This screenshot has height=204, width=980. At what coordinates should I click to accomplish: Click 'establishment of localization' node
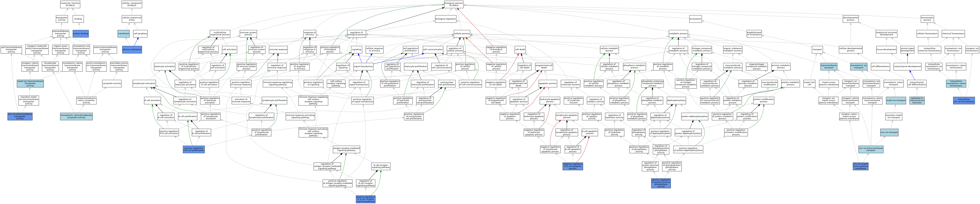(754, 33)
